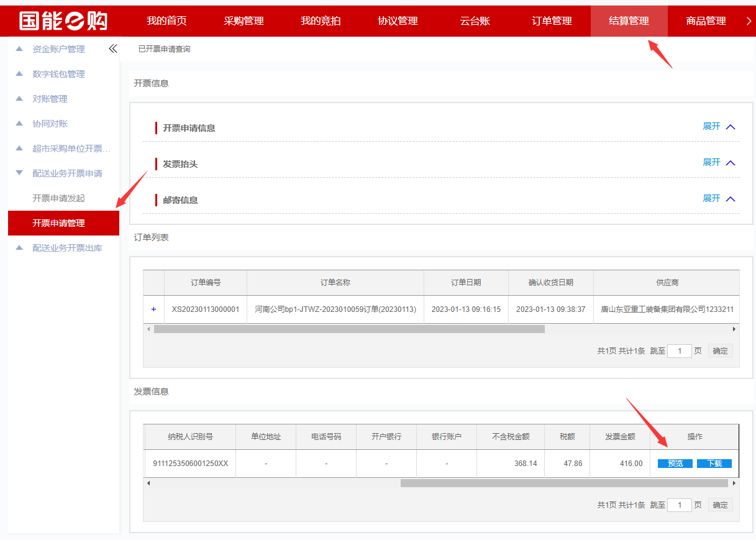Viewport: 756px width, 540px height.
Task: Click the 下载 invoice button
Action: (x=714, y=464)
